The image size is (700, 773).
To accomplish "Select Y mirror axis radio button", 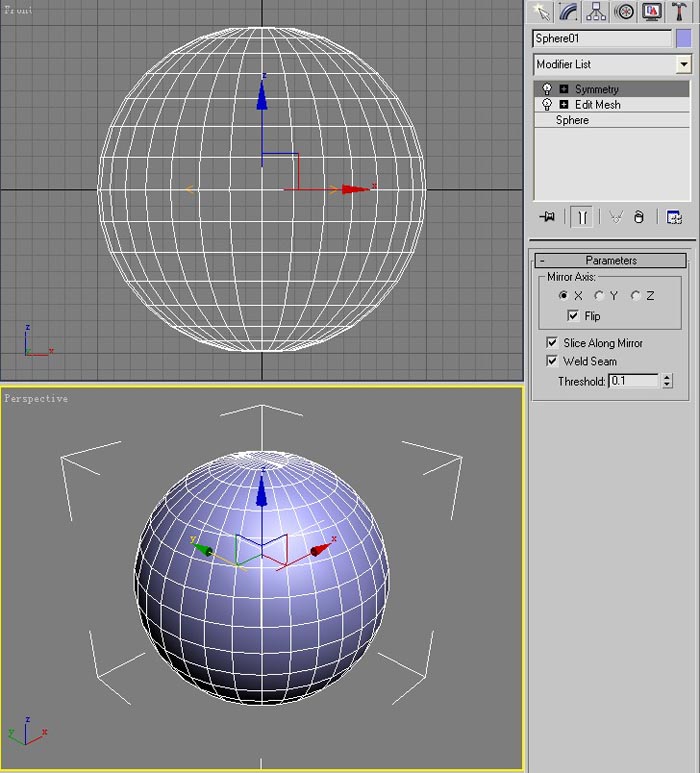I will 598,295.
